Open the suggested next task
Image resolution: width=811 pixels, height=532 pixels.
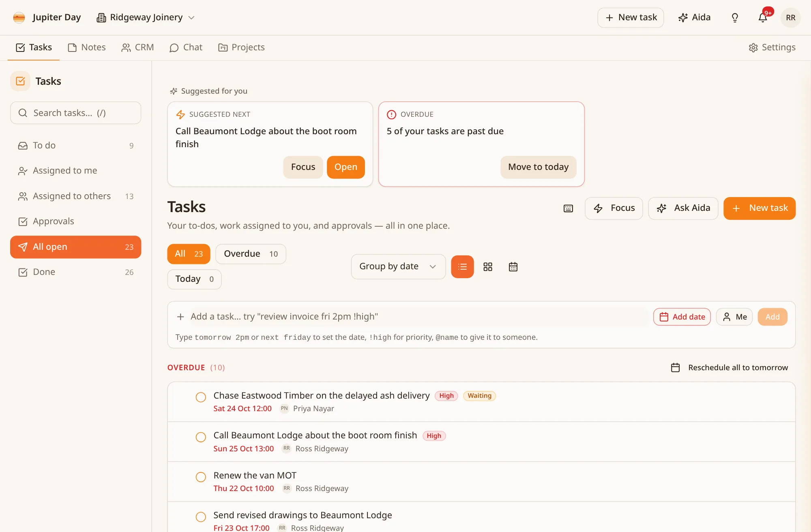346,167
